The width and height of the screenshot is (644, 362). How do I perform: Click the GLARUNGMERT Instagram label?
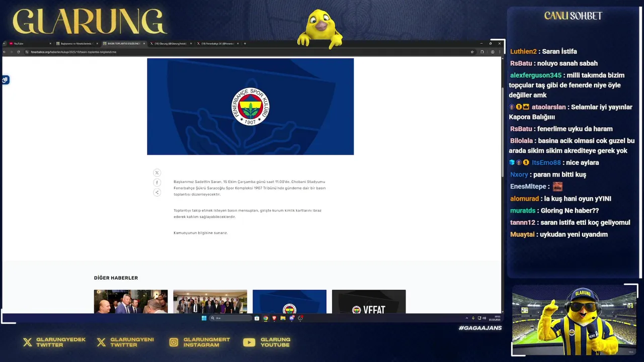206,342
